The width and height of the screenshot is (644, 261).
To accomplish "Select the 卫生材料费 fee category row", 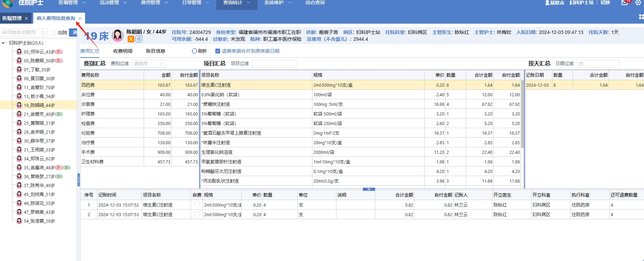I will (x=140, y=162).
